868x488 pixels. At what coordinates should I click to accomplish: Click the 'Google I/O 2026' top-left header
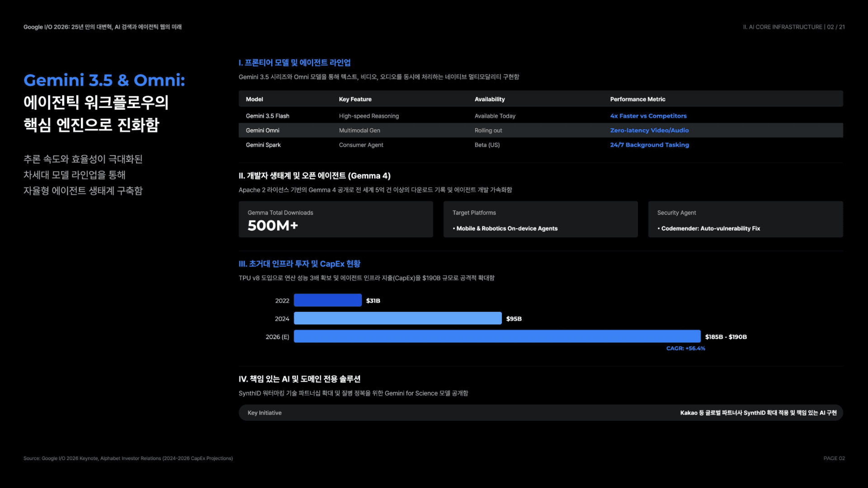103,27
